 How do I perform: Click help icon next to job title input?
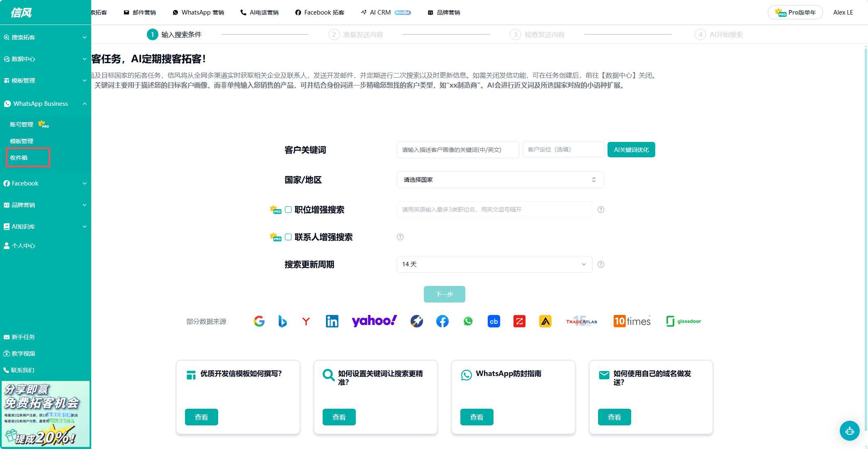pos(601,210)
